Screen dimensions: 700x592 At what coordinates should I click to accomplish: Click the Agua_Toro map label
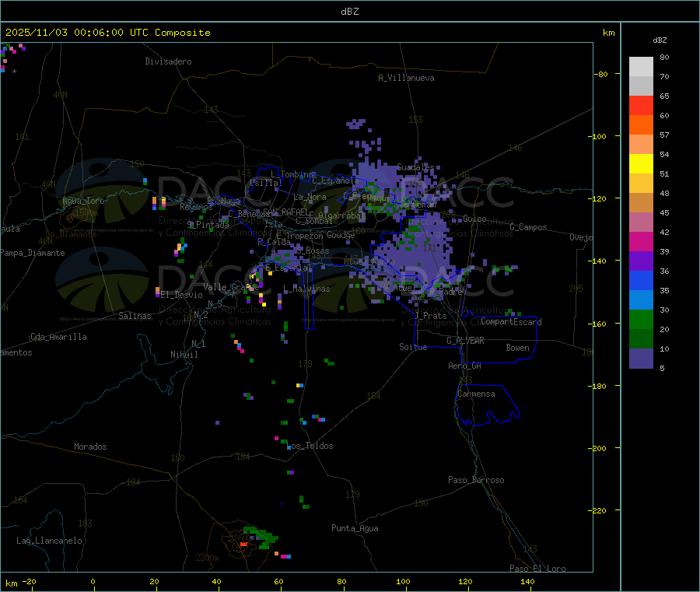[83, 201]
